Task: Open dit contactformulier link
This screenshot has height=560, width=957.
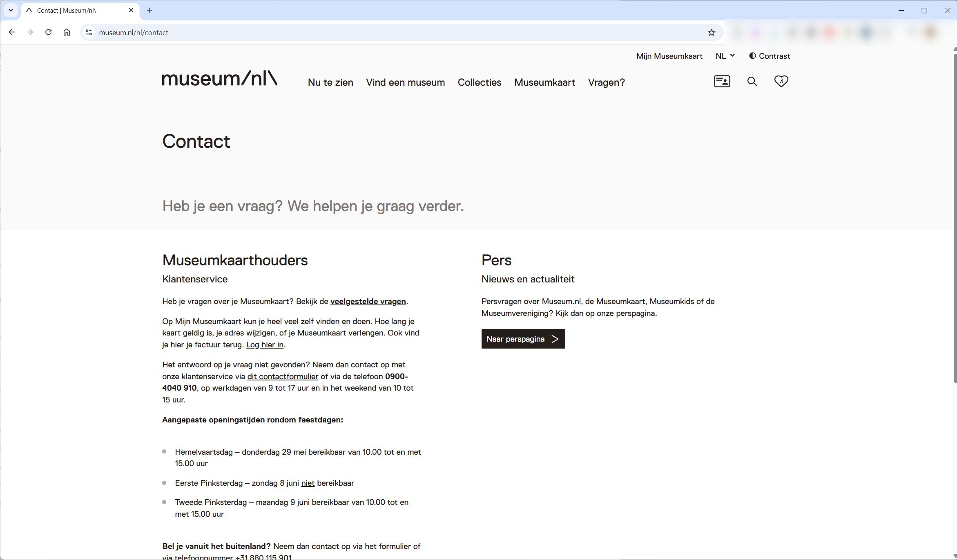Action: pyautogui.click(x=283, y=376)
